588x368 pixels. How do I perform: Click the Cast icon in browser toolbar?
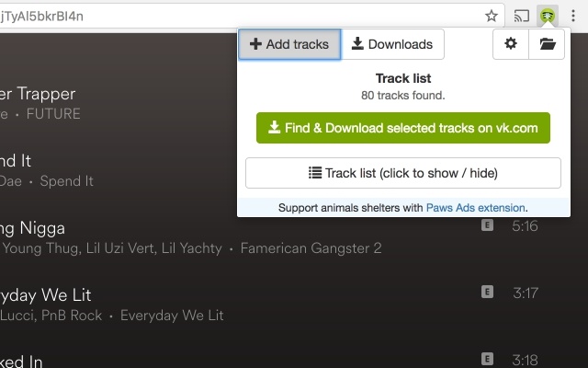click(522, 16)
